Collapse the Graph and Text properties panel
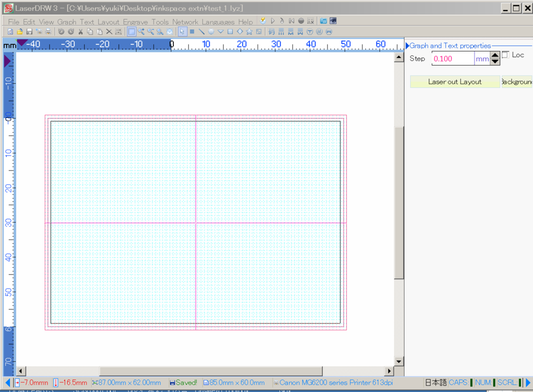This screenshot has height=392, width=533. coord(407,45)
